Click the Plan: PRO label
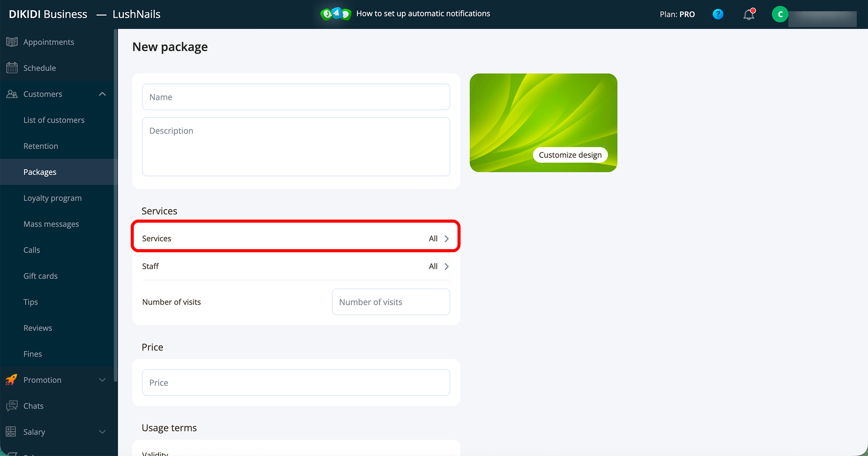The image size is (868, 456). pos(677,14)
